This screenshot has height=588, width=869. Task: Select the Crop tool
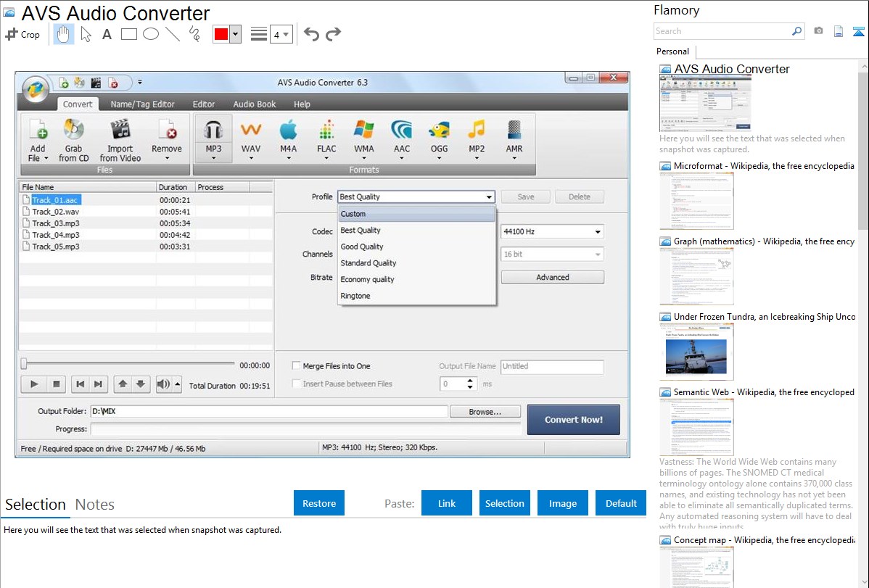point(22,34)
